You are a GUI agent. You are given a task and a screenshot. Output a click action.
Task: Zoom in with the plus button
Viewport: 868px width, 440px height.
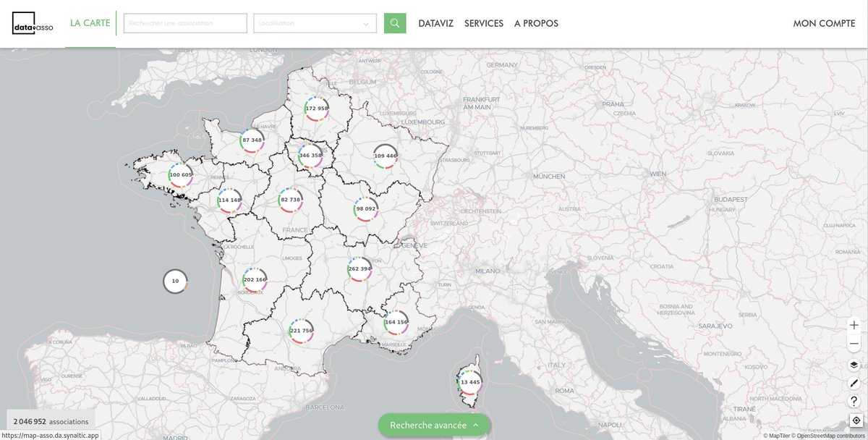click(854, 326)
